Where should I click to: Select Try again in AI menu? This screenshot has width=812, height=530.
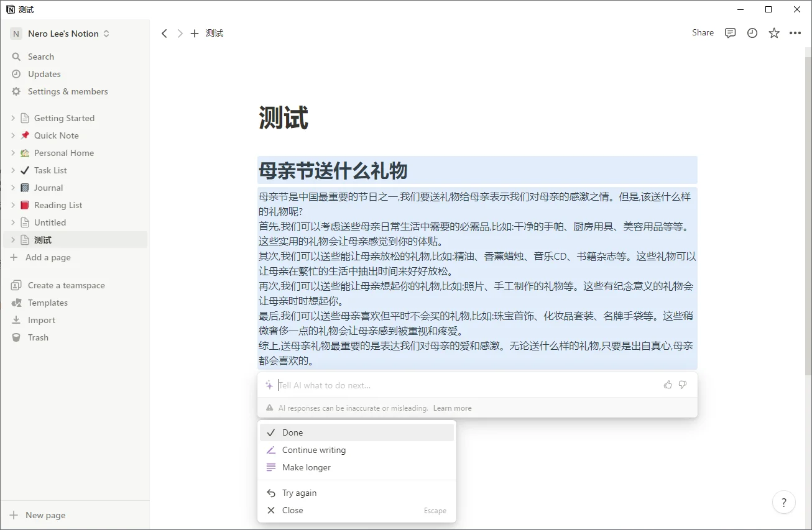(357, 493)
